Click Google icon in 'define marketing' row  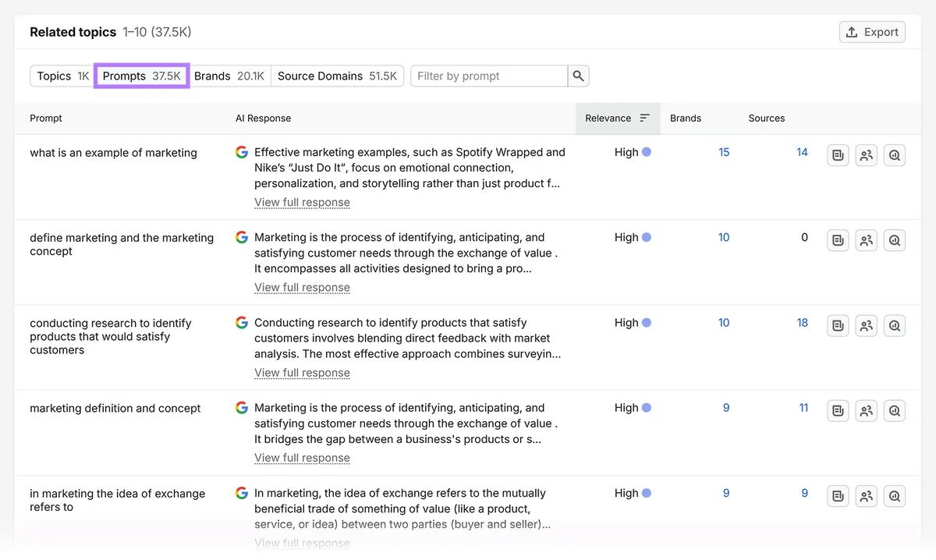tap(242, 237)
